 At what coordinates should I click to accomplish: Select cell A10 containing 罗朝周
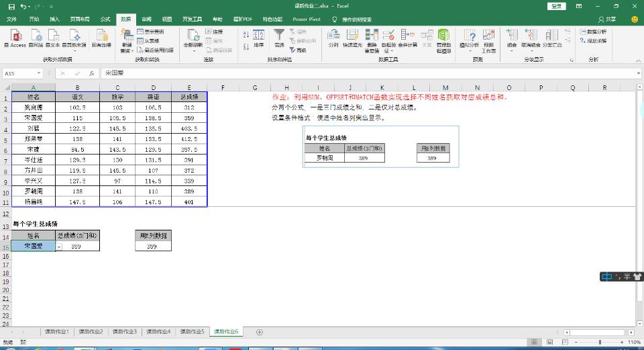click(x=34, y=191)
